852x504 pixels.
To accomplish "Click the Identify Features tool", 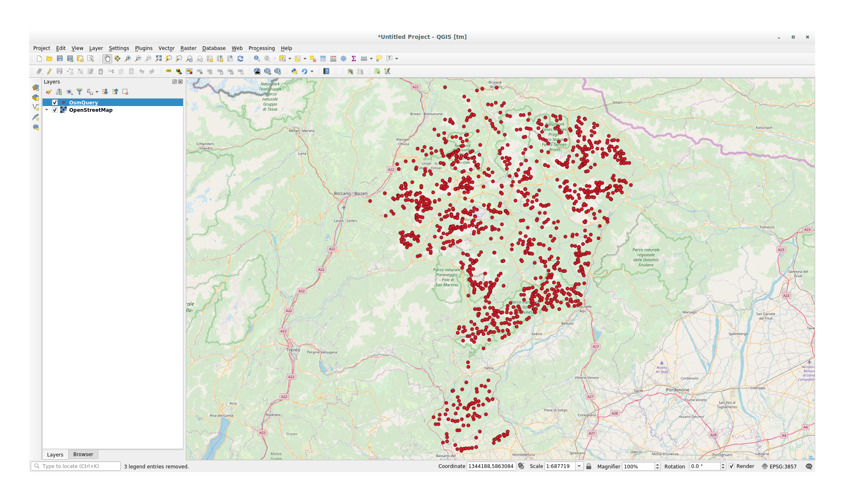I will (257, 59).
